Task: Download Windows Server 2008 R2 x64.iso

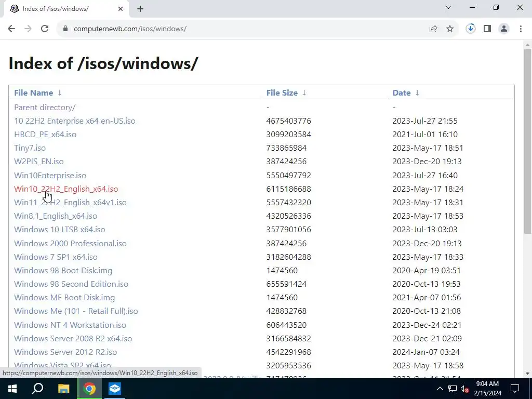Action: 73,339
